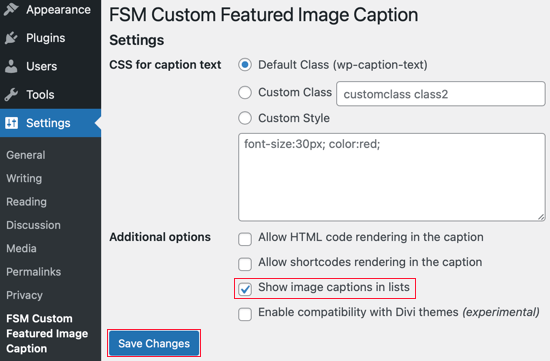Enable HTML code rendering in caption
Screen dimensions: 550x361
pos(245,239)
